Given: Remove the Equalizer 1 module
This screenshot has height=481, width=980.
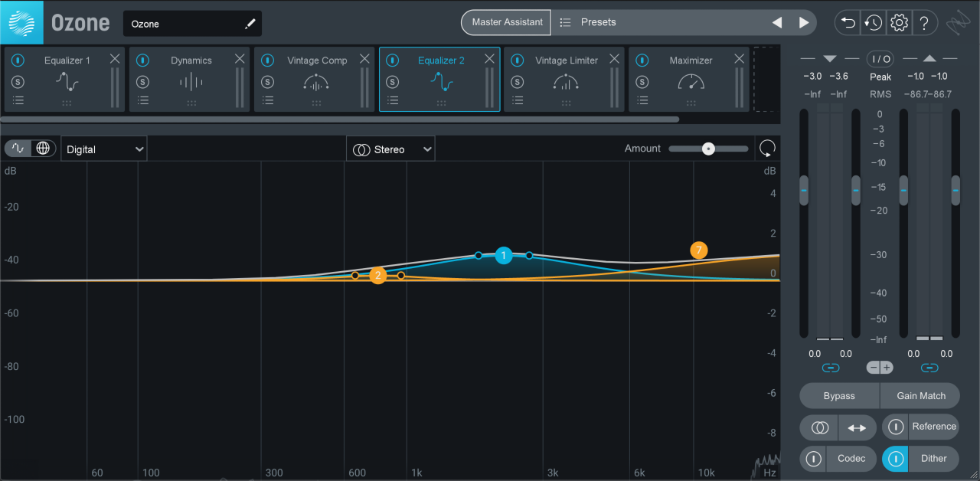Looking at the screenshot, I should click(115, 59).
